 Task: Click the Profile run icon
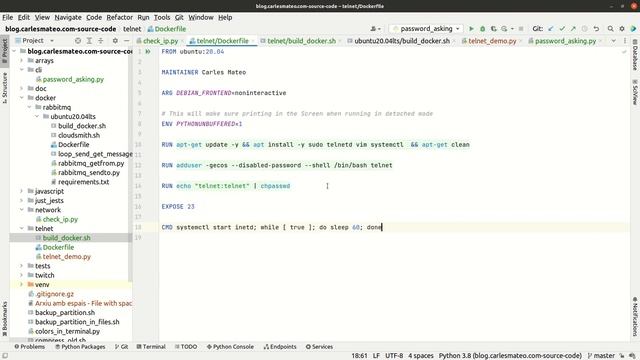pos(504,29)
